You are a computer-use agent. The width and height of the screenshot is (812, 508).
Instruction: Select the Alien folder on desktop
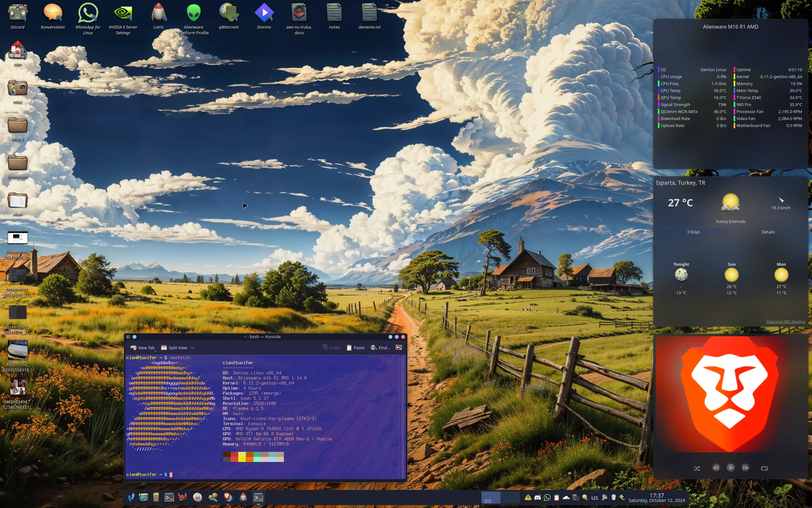(17, 204)
